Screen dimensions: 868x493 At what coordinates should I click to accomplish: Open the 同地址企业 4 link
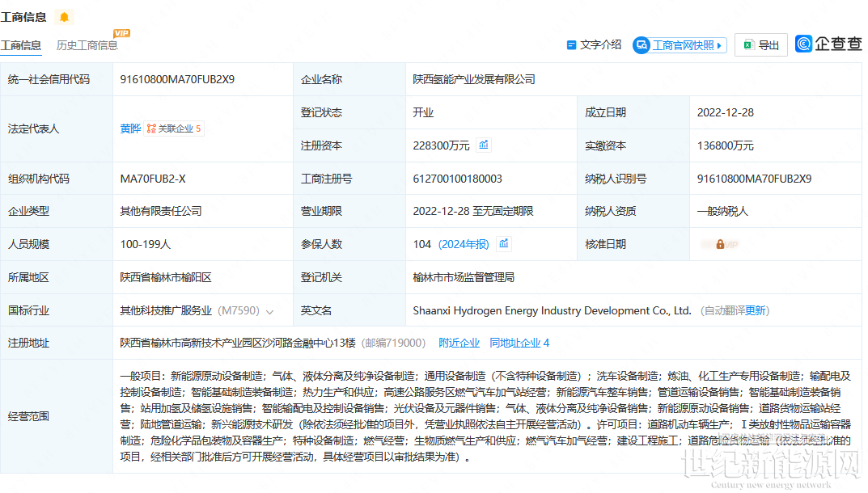click(x=519, y=343)
